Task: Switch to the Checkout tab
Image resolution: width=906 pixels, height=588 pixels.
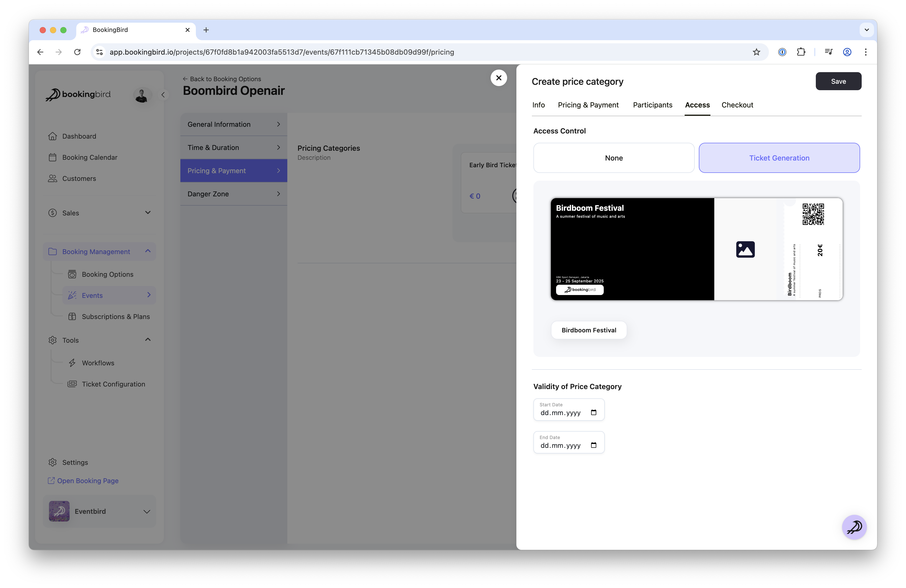Action: pos(737,105)
